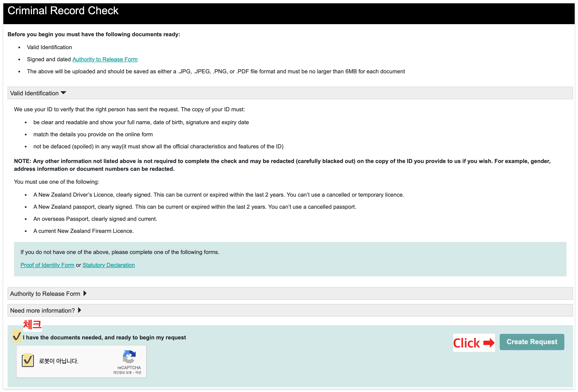Open the Statutory Declaration link

pos(108,265)
